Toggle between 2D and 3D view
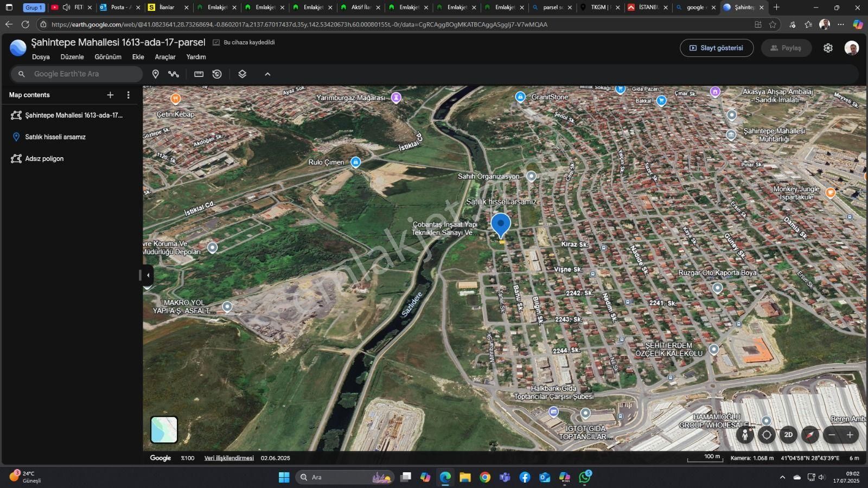 click(788, 435)
